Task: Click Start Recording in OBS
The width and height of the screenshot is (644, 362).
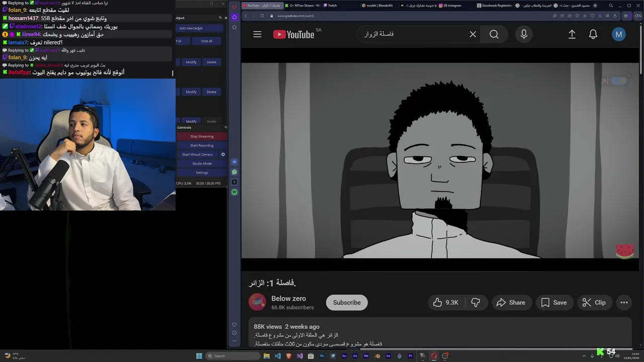Action: coord(202,145)
